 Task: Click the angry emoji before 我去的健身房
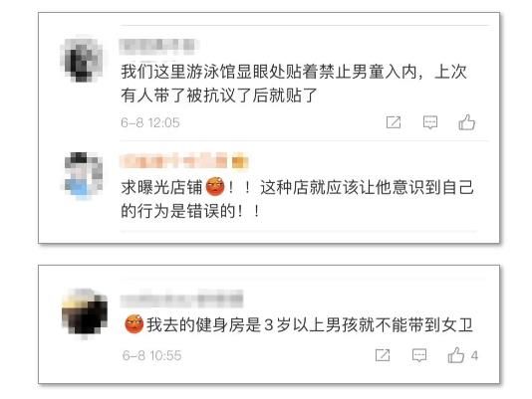coord(134,324)
